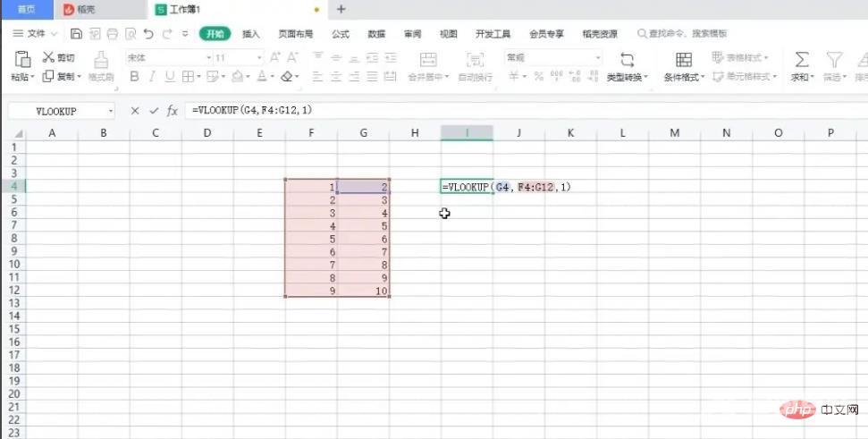Open the 公式 (Formulas) ribbon tab

341,34
